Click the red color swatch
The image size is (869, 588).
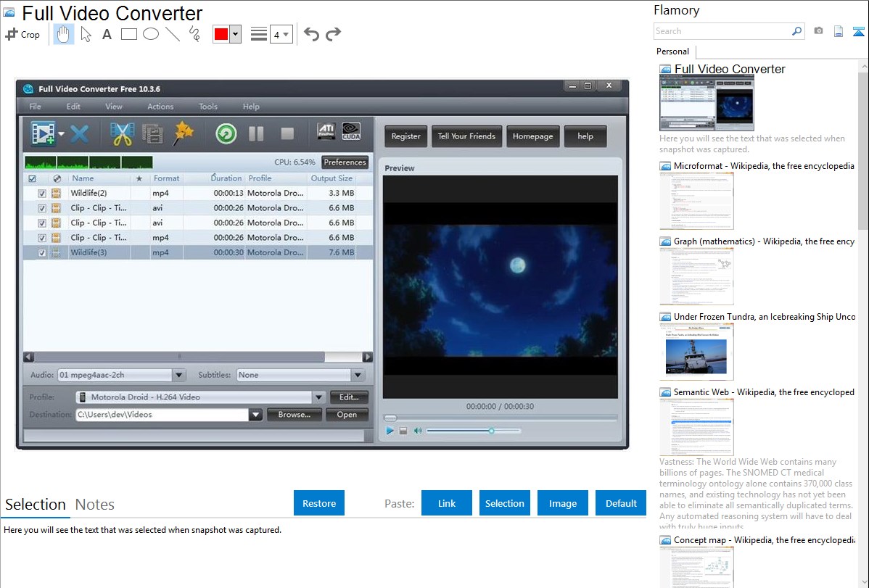(x=221, y=34)
